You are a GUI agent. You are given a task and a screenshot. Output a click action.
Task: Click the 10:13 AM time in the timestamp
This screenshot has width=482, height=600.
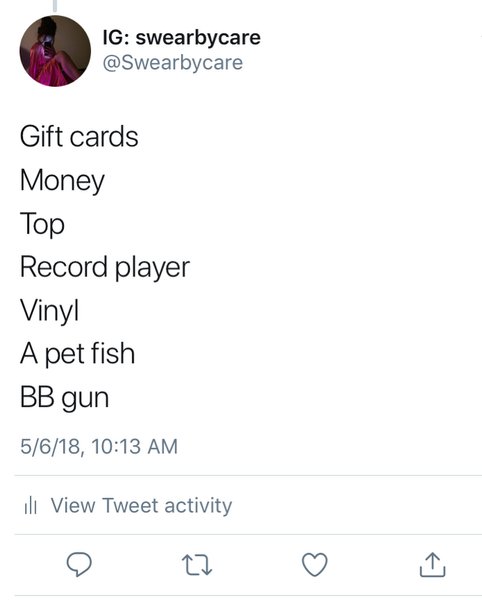pos(135,447)
